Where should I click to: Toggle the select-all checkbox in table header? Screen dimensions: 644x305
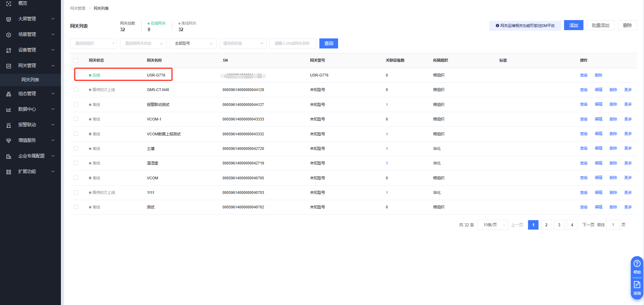pos(76,60)
